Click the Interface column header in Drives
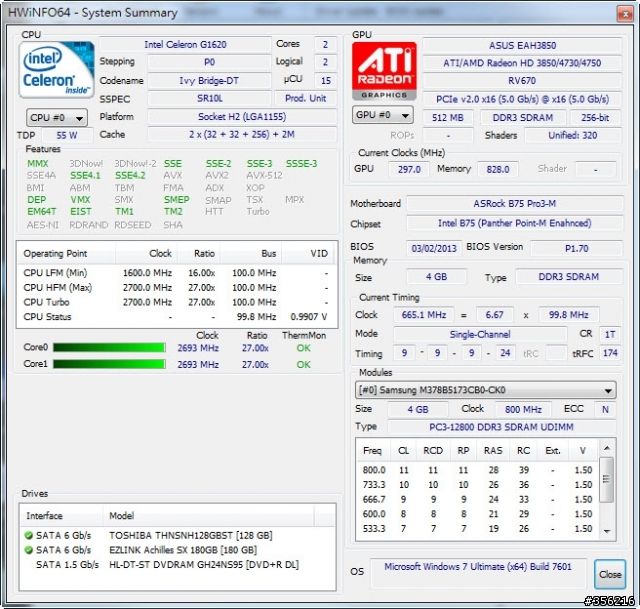Image resolution: width=640 pixels, height=609 pixels. [x=61, y=516]
